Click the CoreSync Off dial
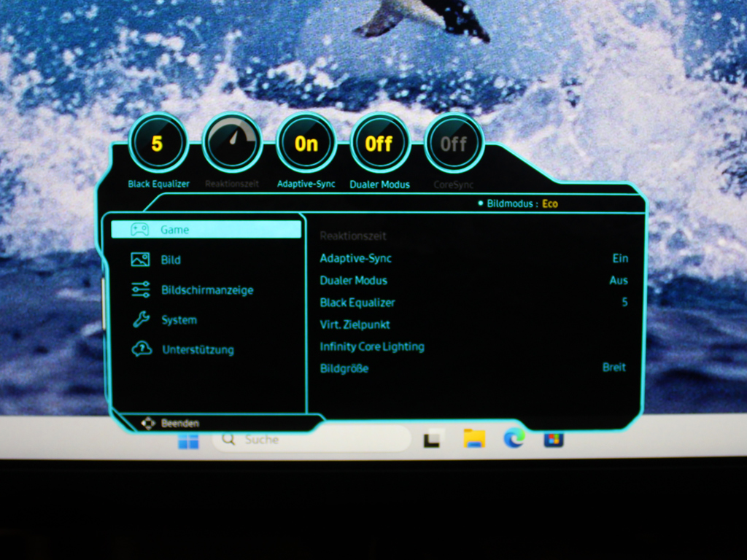Screen dimensions: 747x560 pos(454,144)
